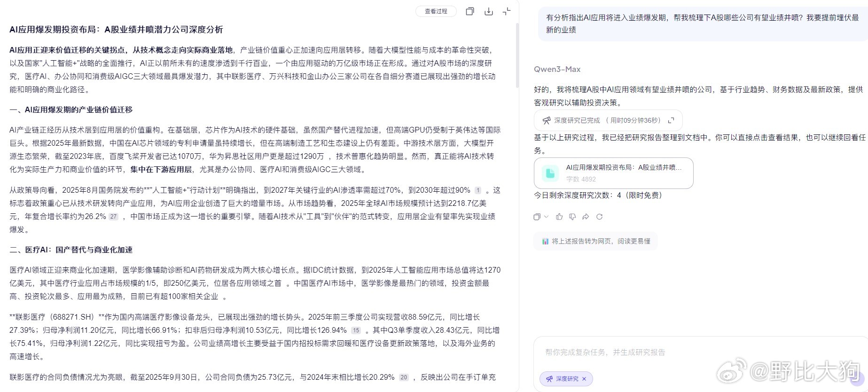Open the report document card with 字数 4892
The image size is (868, 392).
(x=613, y=173)
